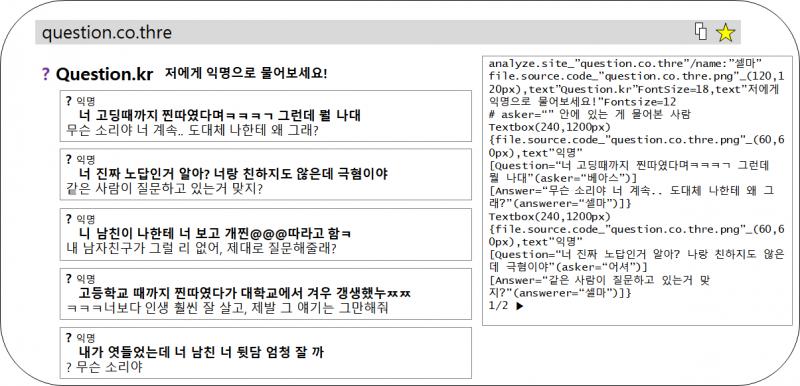Click answer '무슨 소리야 너 계속.. 도대체 나한테 왜 그래?'

(192, 131)
